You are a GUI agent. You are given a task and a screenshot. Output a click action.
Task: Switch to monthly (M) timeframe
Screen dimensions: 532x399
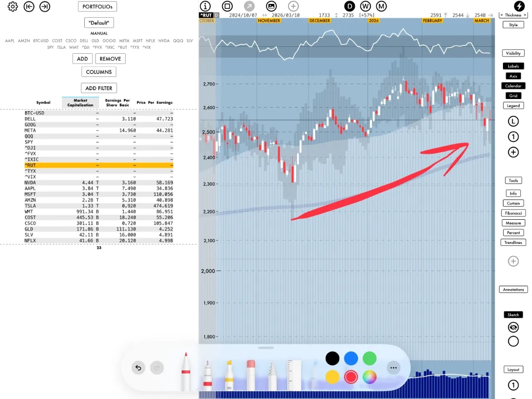point(381,6)
